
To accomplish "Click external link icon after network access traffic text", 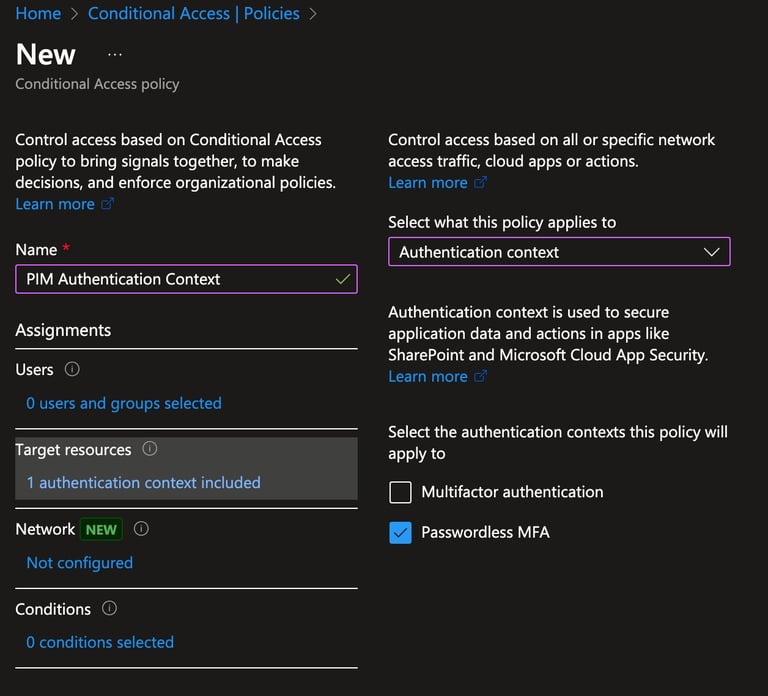I will pos(480,183).
